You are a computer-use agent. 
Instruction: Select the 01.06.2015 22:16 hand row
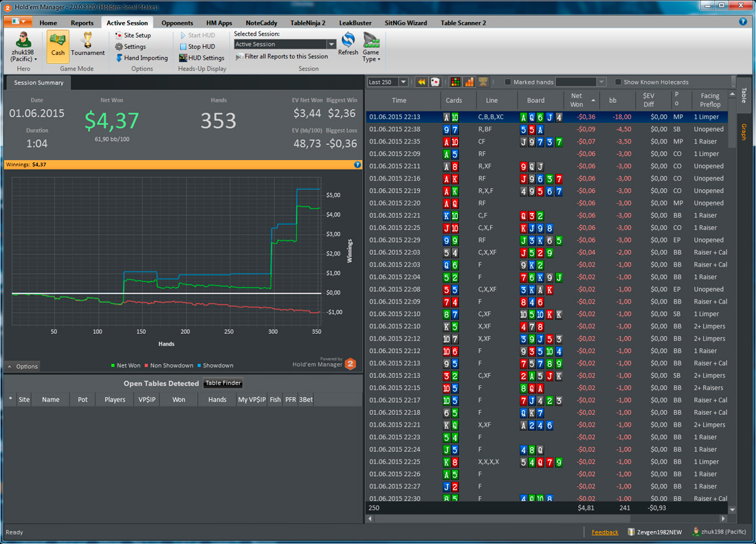(x=547, y=179)
